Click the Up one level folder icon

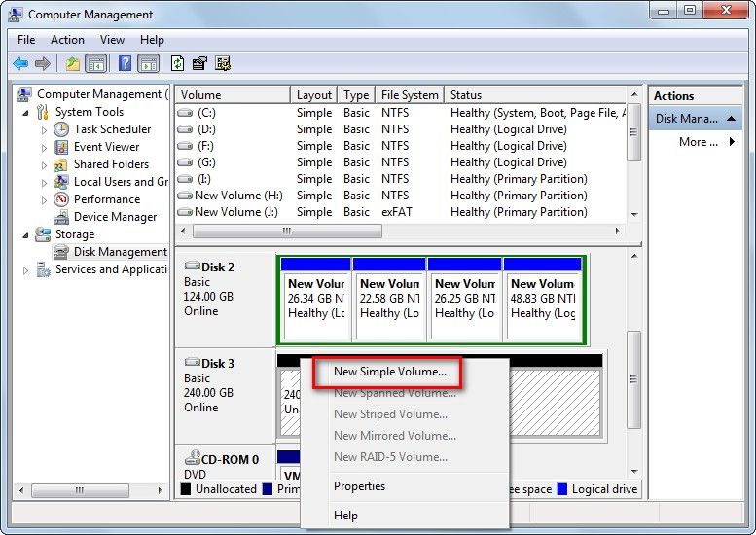[x=73, y=63]
